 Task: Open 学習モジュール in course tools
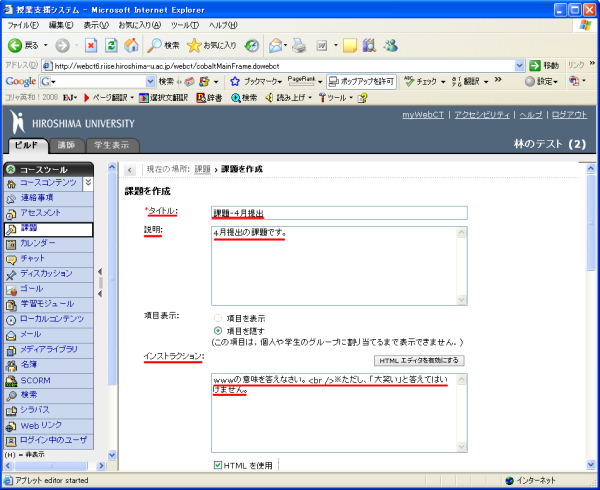point(48,304)
